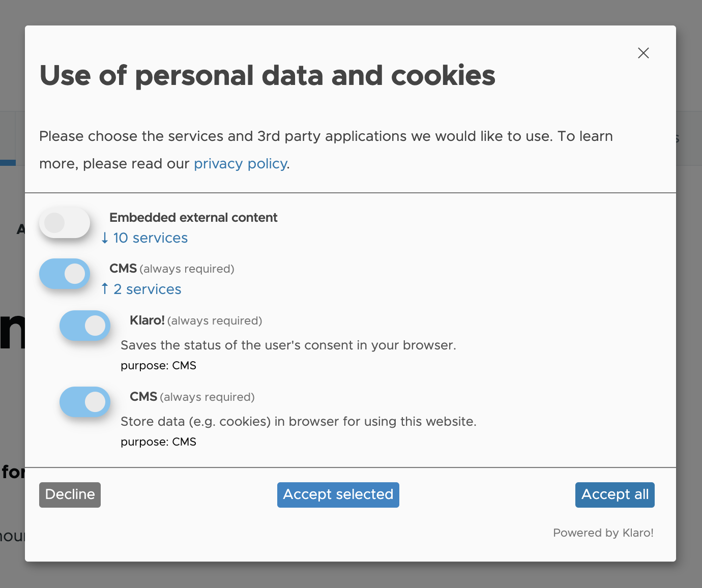702x588 pixels.
Task: Enable the Embedded external content switch
Action: coord(65,223)
